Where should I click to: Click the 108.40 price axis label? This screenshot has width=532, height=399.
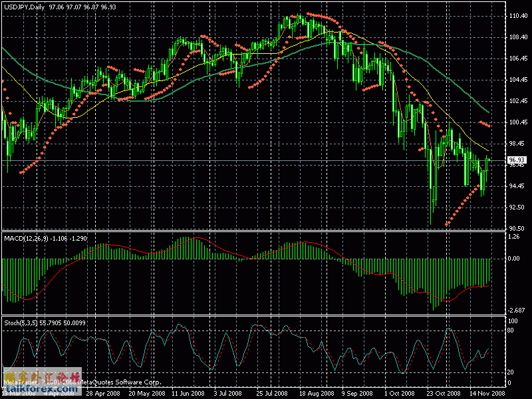pyautogui.click(x=518, y=37)
